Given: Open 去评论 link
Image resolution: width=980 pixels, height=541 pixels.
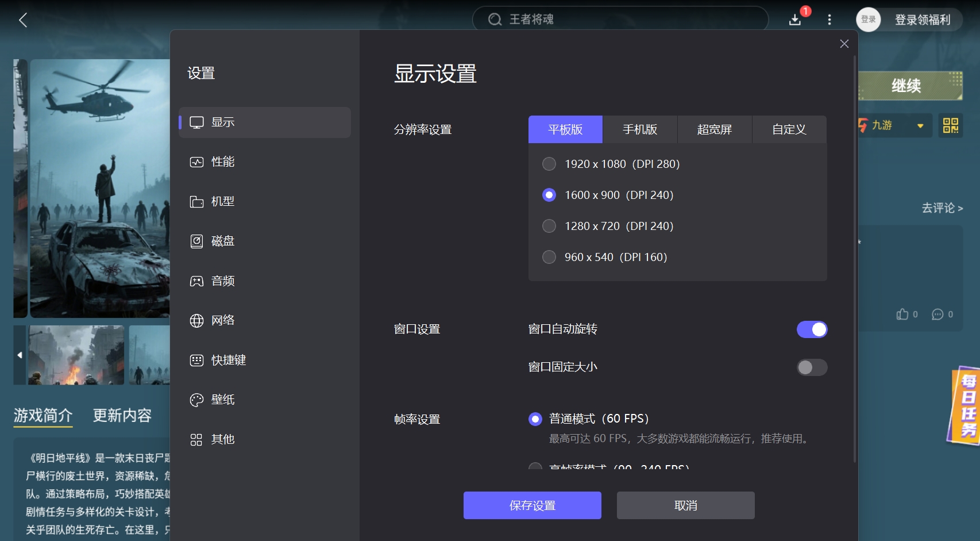Looking at the screenshot, I should pyautogui.click(x=942, y=208).
